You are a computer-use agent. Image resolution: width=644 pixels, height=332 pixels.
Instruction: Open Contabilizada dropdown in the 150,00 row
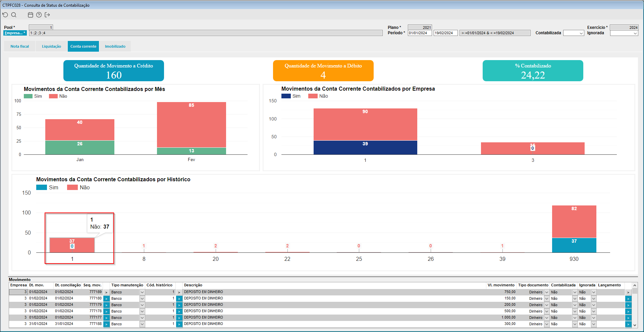coord(575,299)
